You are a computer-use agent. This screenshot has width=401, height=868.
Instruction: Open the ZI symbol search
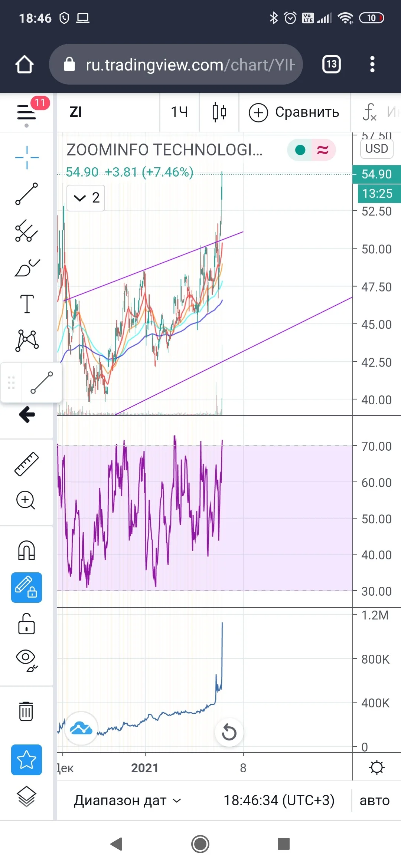108,112
